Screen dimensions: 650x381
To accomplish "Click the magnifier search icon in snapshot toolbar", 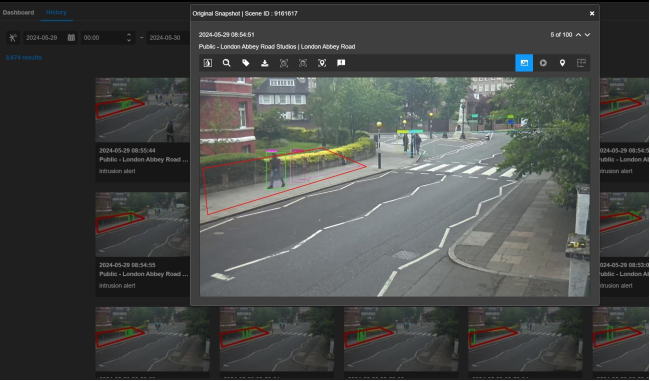I will point(226,63).
